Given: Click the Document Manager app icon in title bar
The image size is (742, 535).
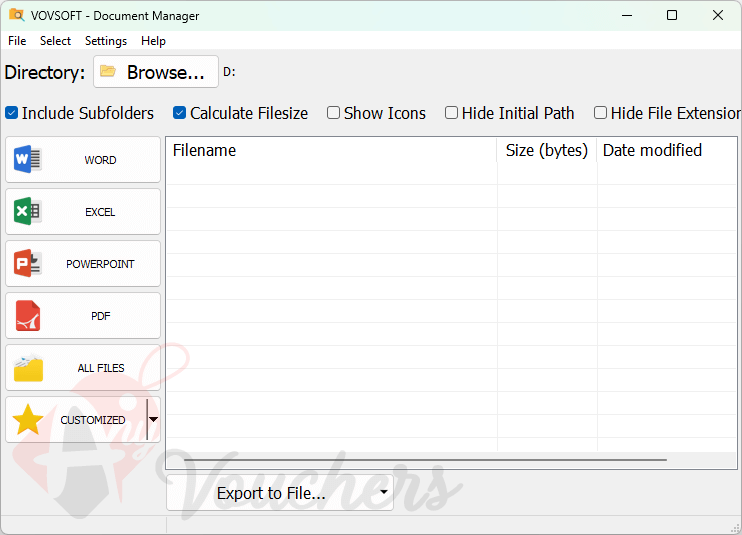Looking at the screenshot, I should pos(17,15).
